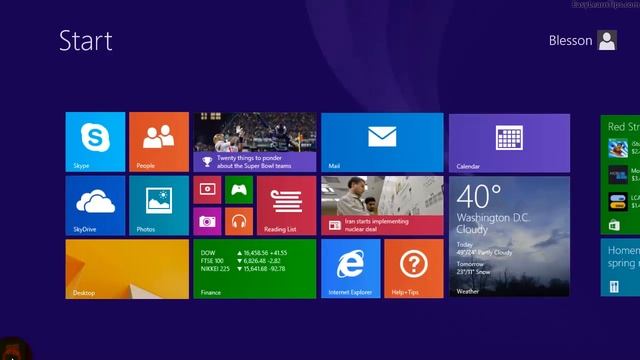
Task: Open the Help+Tips tile
Action: point(414,269)
